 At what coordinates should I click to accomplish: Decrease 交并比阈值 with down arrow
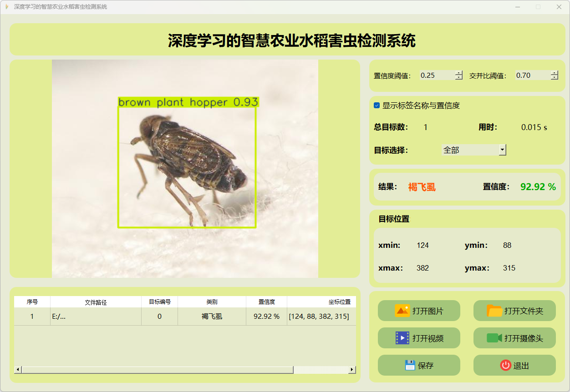[554, 78]
